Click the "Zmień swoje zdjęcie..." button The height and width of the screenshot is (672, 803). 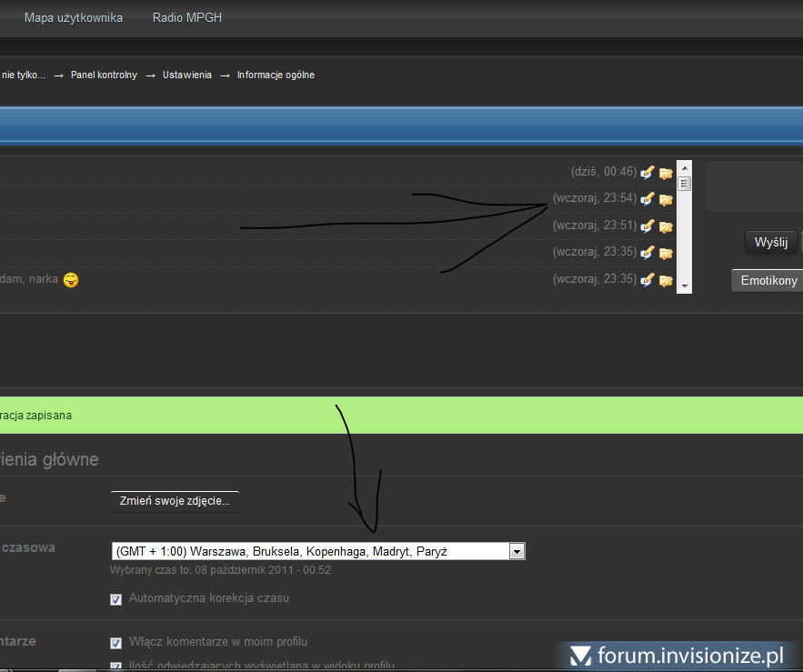(x=175, y=501)
